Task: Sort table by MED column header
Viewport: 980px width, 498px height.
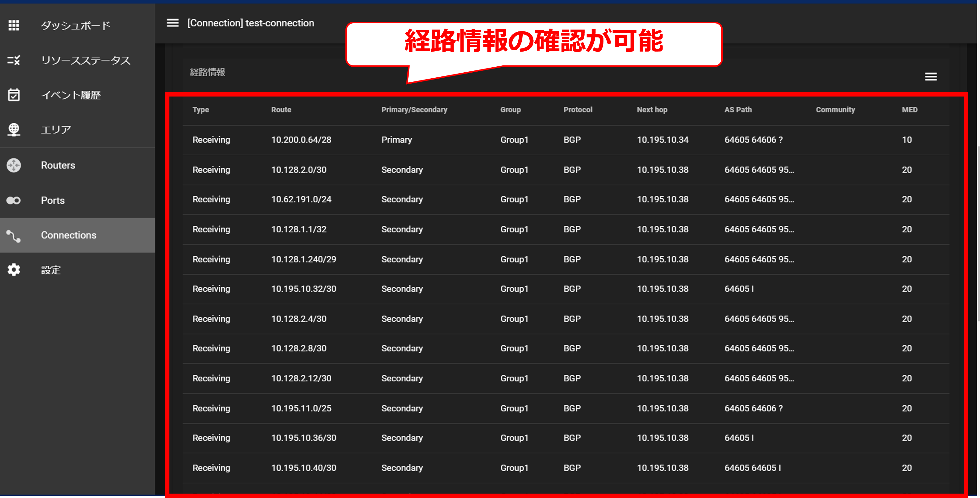Action: point(909,110)
